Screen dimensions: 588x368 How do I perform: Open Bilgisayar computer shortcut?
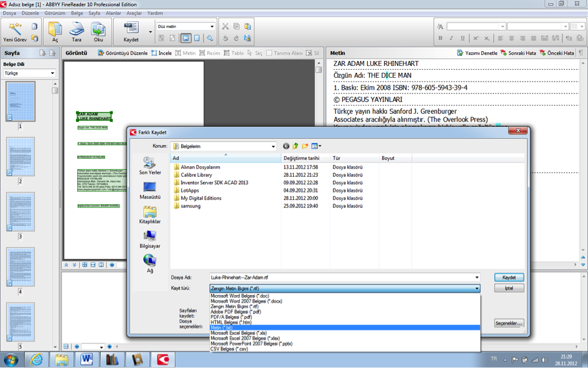pos(149,239)
